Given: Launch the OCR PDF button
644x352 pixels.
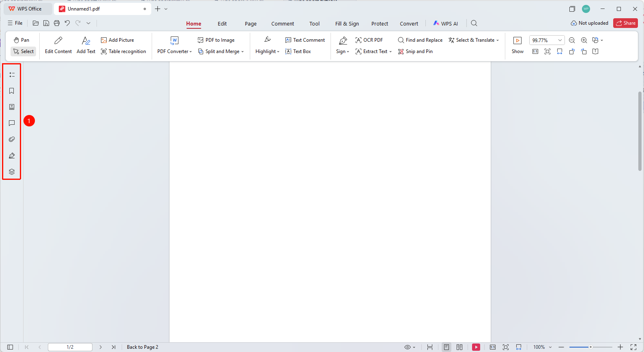Looking at the screenshot, I should (x=369, y=40).
